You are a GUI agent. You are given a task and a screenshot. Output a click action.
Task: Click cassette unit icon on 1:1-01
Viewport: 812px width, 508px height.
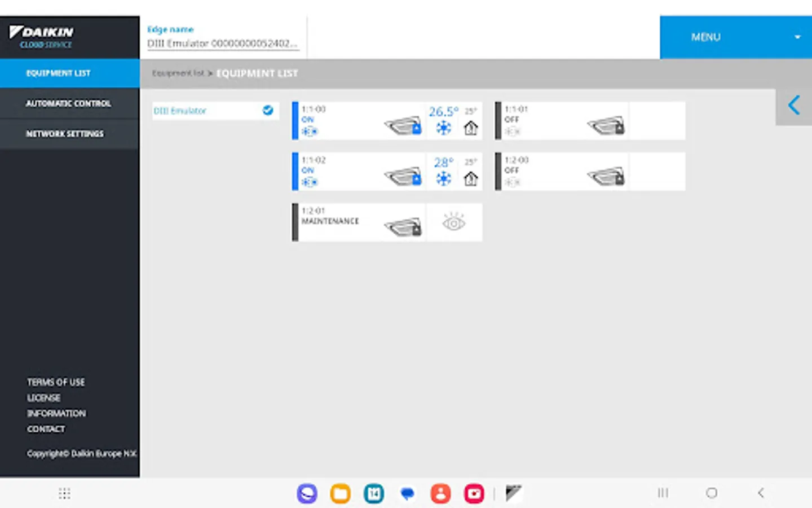tap(606, 125)
